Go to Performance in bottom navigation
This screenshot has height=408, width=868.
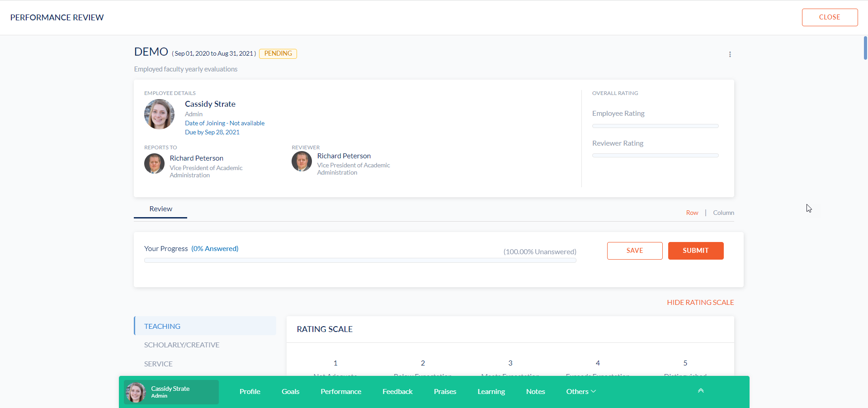tap(341, 392)
